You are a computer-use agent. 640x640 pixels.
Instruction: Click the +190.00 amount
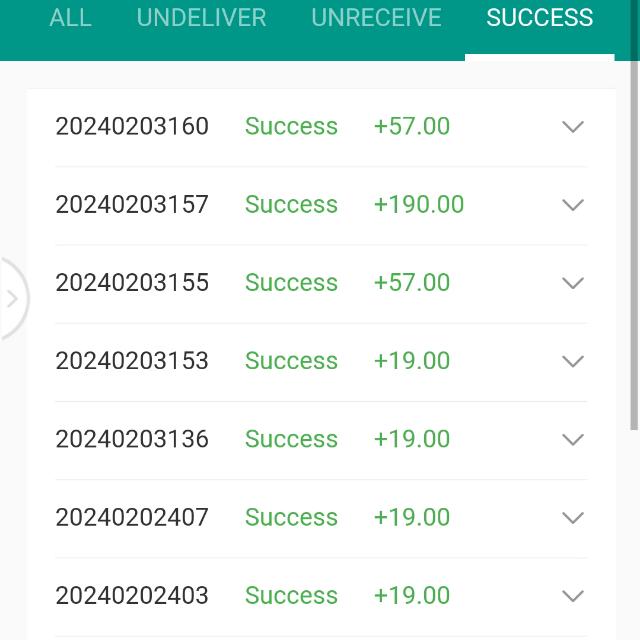point(418,205)
